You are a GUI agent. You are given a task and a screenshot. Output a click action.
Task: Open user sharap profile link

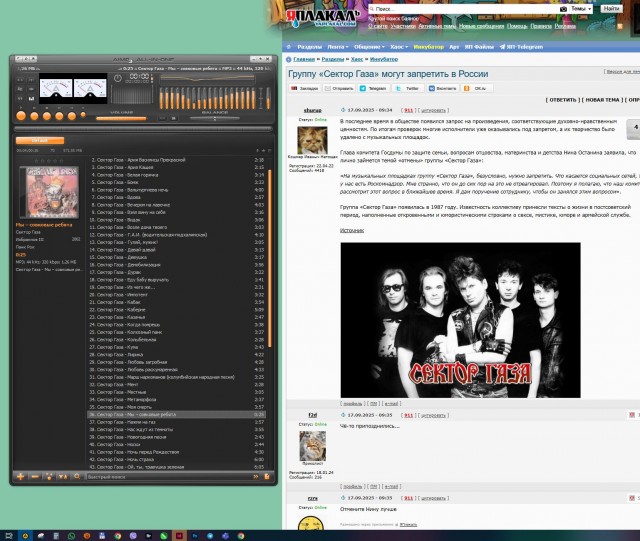point(313,111)
